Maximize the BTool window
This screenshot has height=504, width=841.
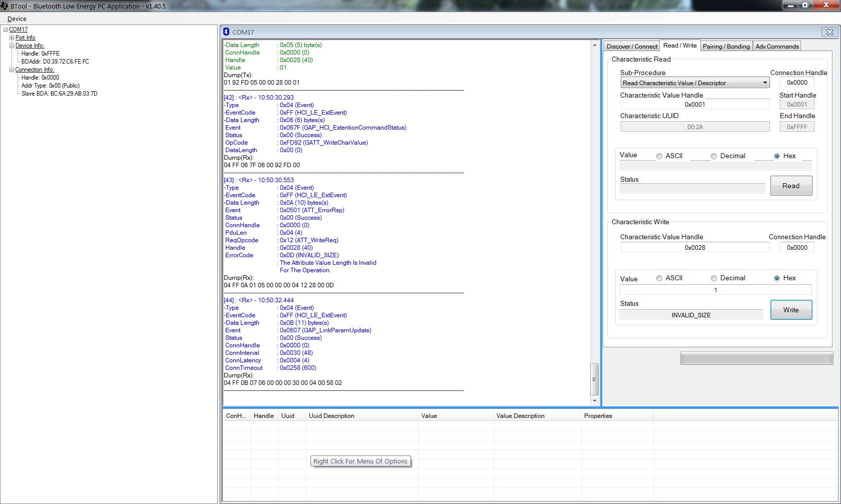(805, 5)
